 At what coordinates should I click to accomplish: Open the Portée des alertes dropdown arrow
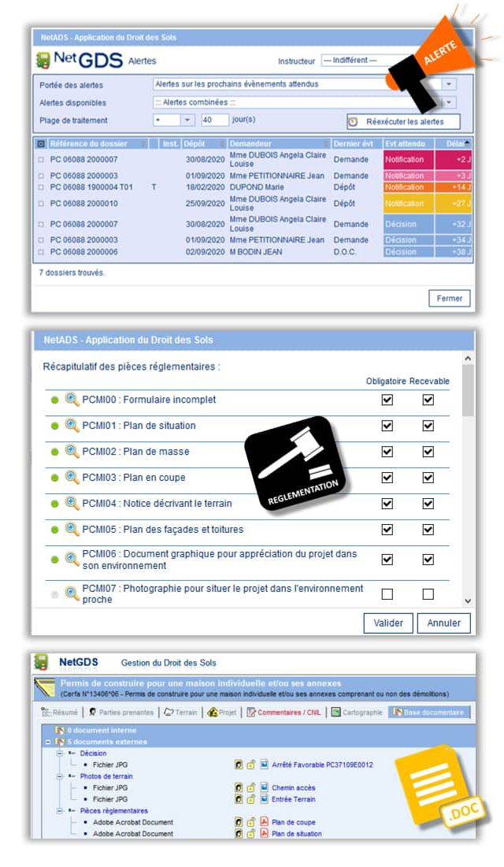(x=449, y=84)
